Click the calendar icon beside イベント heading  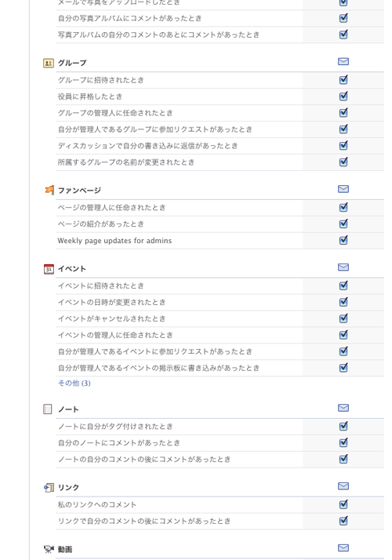click(x=49, y=269)
